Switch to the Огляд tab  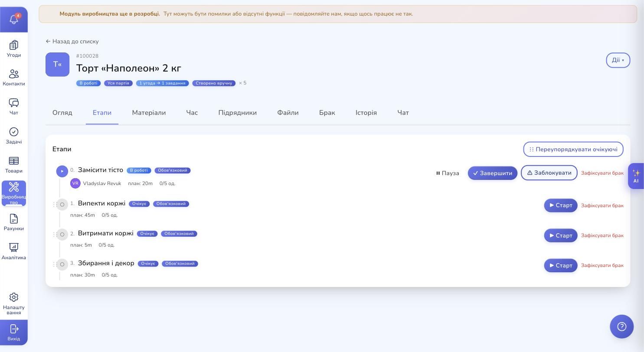62,113
